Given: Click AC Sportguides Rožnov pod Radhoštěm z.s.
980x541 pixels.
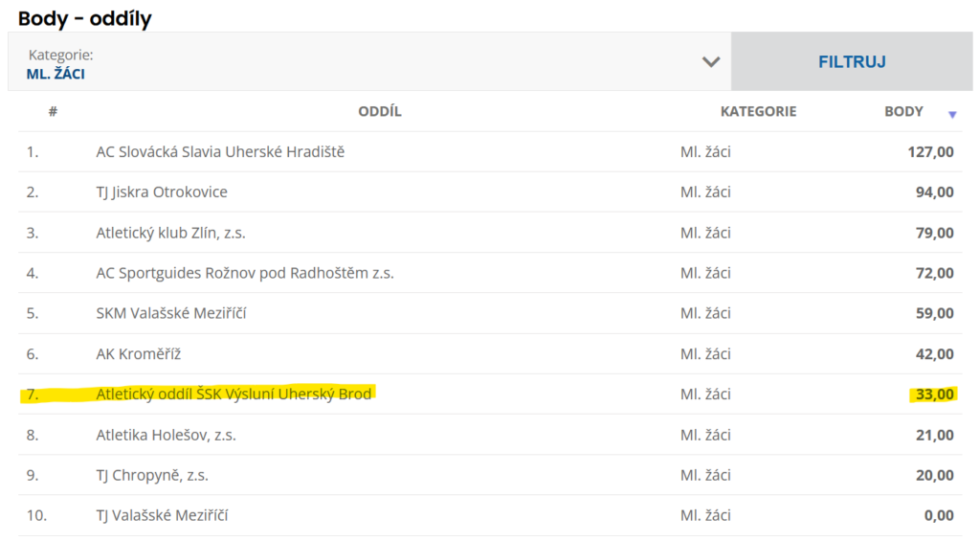Looking at the screenshot, I should coord(244,273).
